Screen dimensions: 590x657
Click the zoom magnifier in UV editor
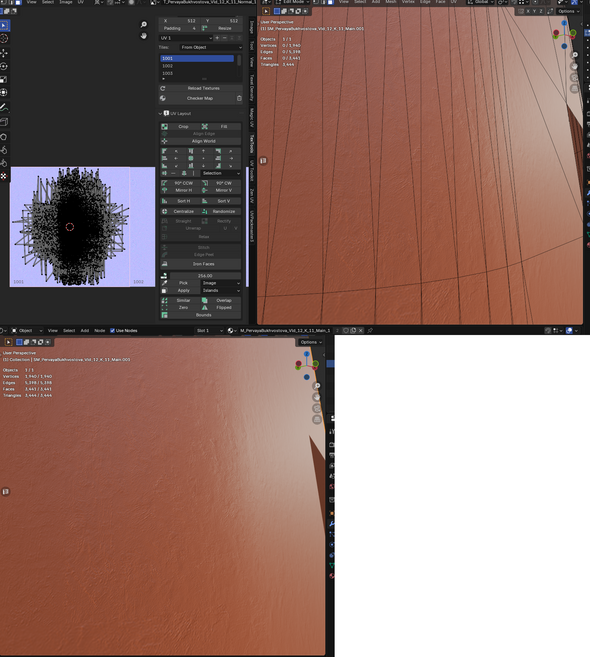pos(144,25)
